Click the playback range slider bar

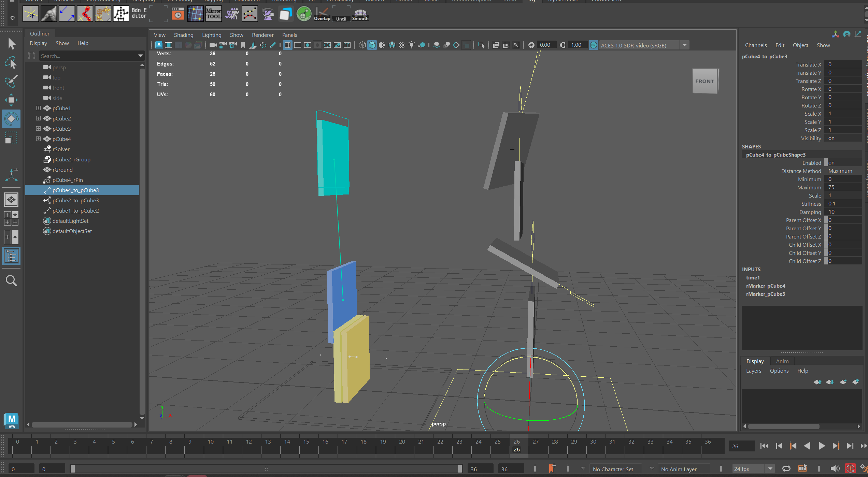(266, 469)
